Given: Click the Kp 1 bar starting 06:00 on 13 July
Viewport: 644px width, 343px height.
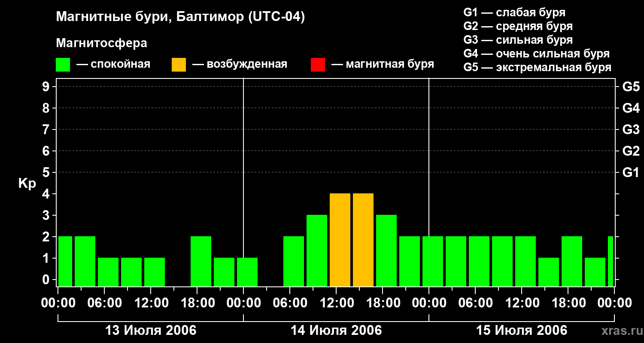Looking at the screenshot, I should click(x=108, y=272).
